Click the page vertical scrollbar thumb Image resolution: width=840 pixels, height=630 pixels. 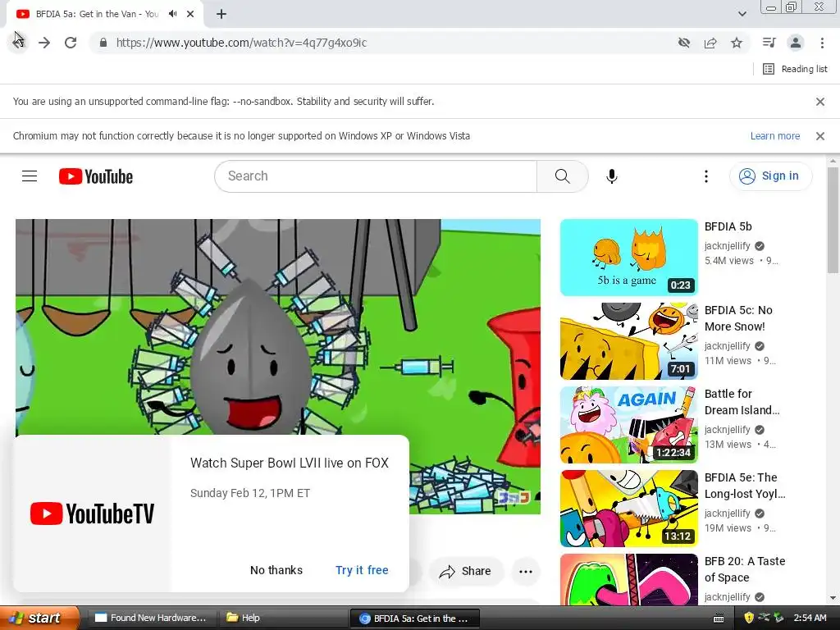[833, 220]
